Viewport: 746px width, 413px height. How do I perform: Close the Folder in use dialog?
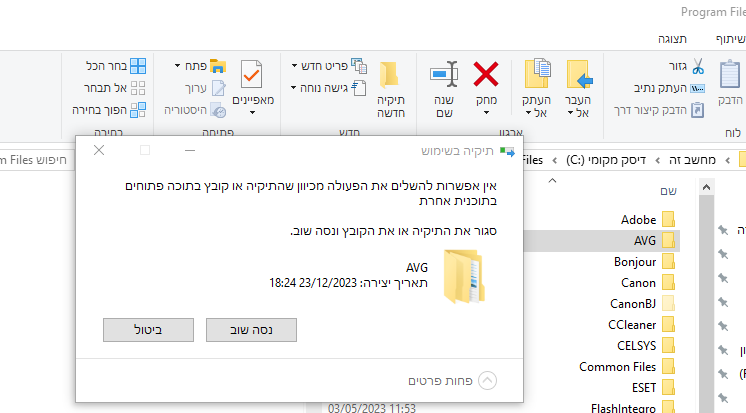coord(99,150)
